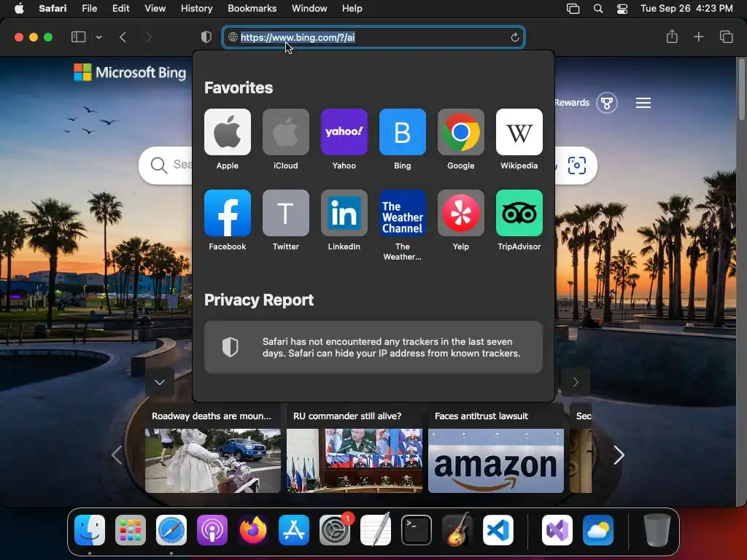Image resolution: width=747 pixels, height=560 pixels.
Task: Click the Microsoft Bing logo
Action: click(130, 72)
